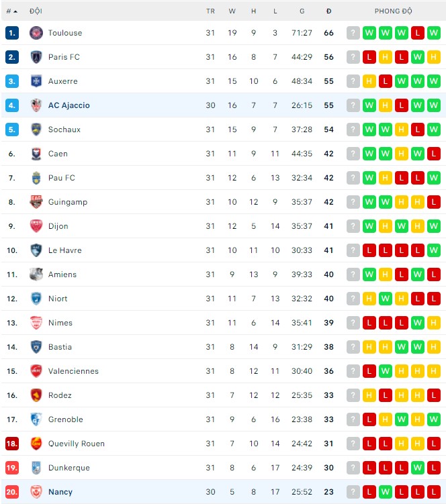Click the Grenoble team name
446x504 pixels.
65,419
